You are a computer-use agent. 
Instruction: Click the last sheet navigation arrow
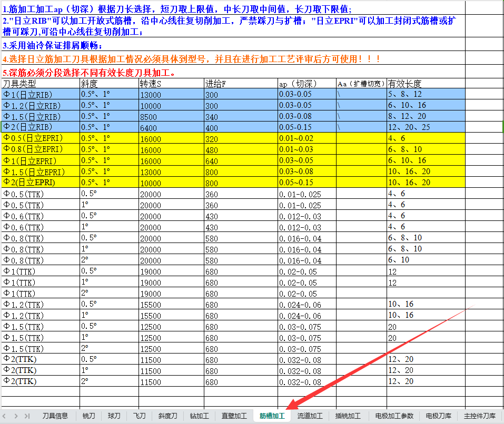27,416
